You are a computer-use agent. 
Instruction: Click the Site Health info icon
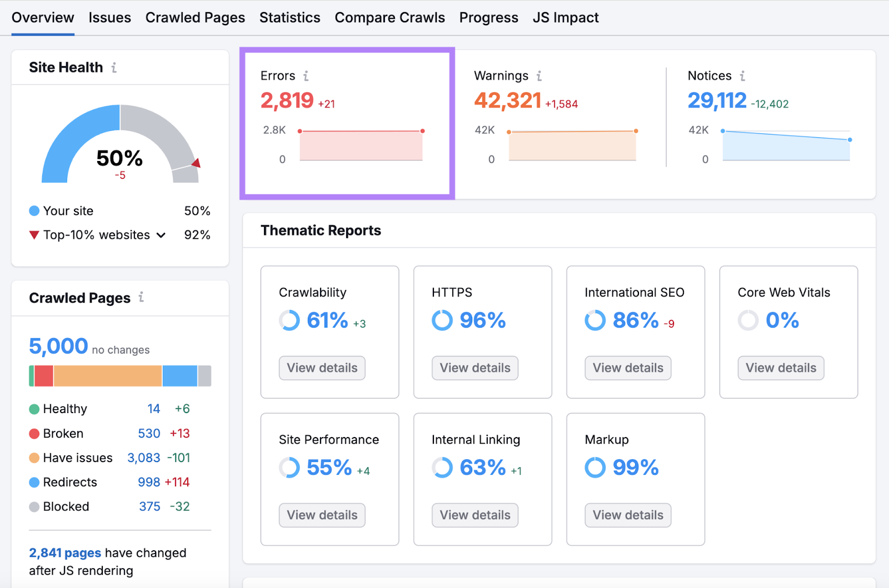coord(114,68)
